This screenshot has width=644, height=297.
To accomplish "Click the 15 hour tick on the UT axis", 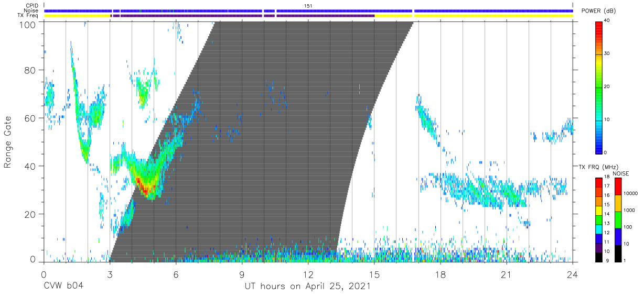I will (374, 274).
